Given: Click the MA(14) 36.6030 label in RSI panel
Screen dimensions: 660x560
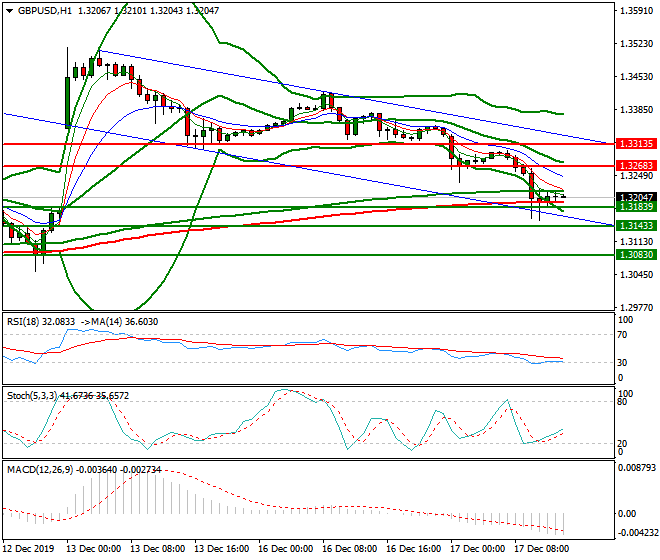Looking at the screenshot, I should pyautogui.click(x=125, y=322).
